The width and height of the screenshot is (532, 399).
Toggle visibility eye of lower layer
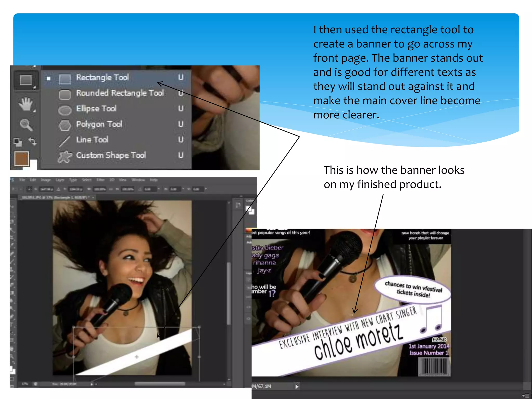click(x=249, y=318)
